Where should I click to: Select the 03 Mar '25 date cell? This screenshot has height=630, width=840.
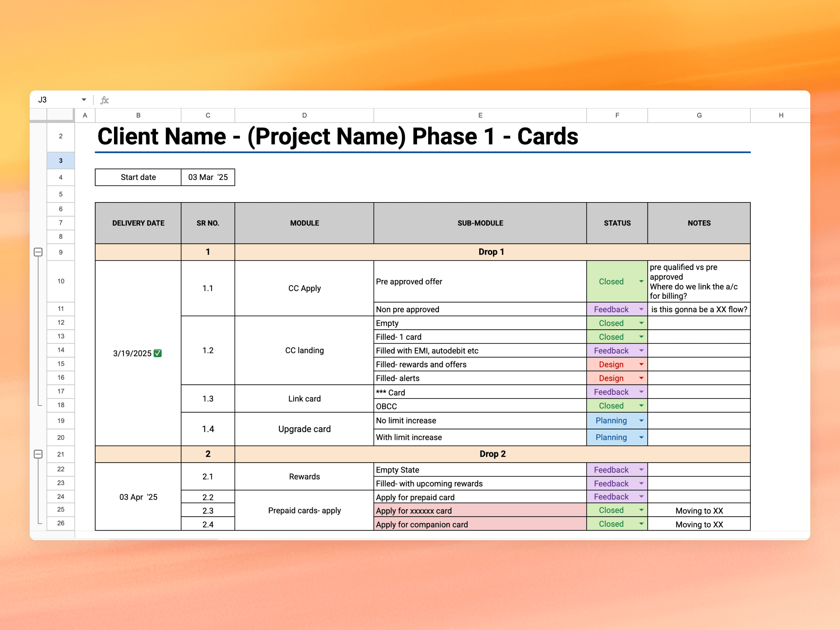(x=208, y=177)
